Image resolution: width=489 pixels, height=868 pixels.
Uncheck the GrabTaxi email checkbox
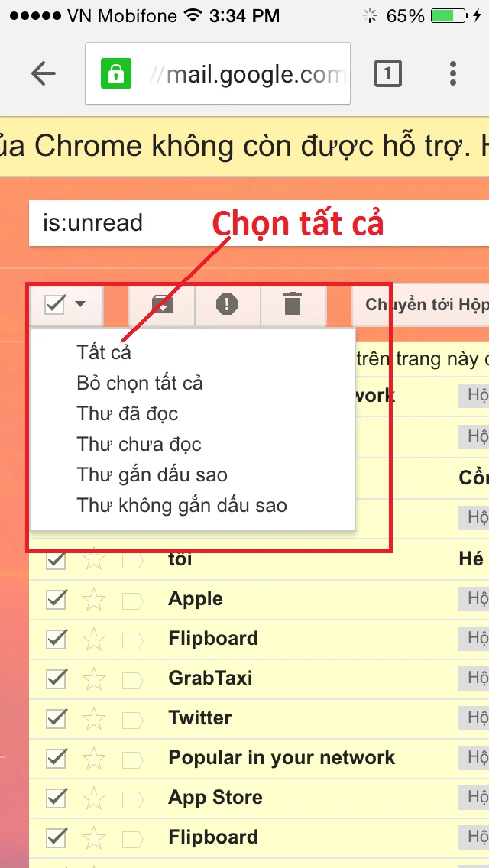(56, 679)
